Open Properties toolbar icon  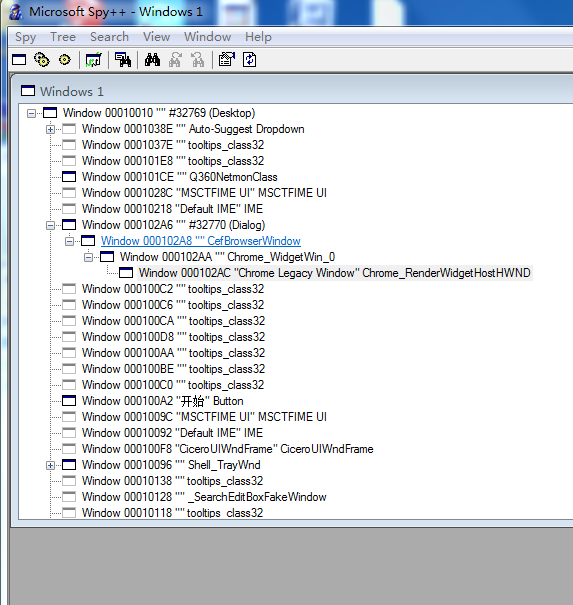[x=226, y=60]
